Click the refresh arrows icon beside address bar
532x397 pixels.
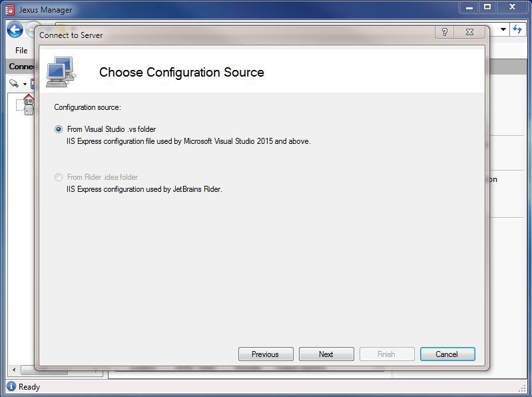pyautogui.click(x=517, y=30)
